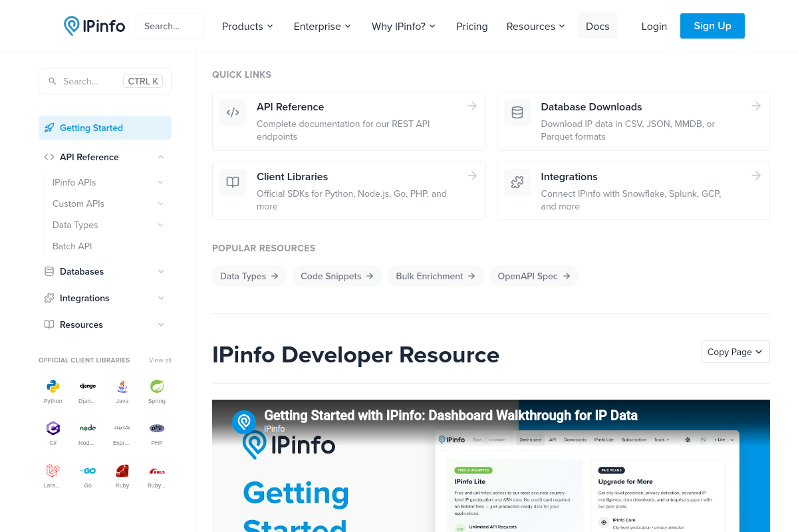Open the Data Types popular resource pill
Viewport: 798px width, 532px height.
click(249, 276)
